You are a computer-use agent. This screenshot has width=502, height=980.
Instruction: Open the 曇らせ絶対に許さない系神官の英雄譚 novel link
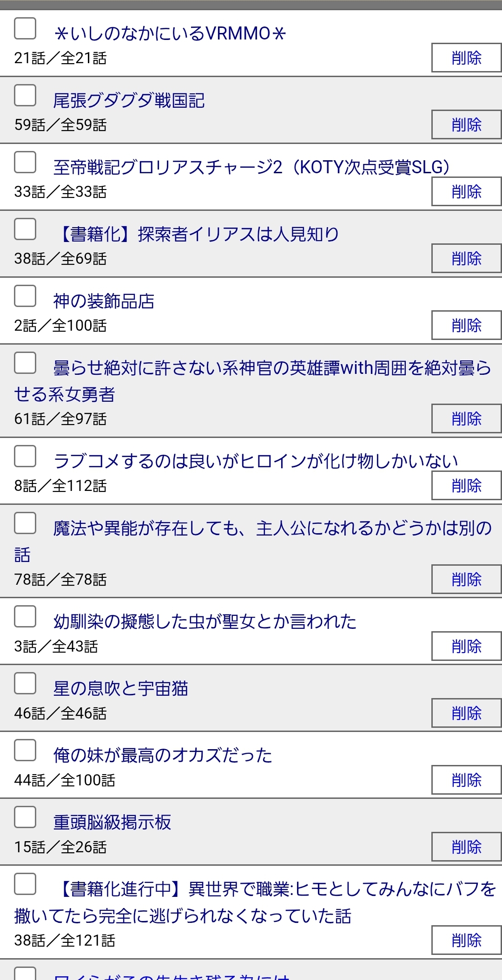tap(272, 368)
